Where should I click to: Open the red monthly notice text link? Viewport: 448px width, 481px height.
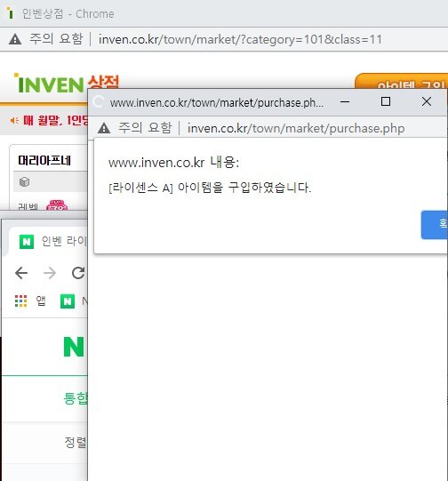tap(55, 120)
